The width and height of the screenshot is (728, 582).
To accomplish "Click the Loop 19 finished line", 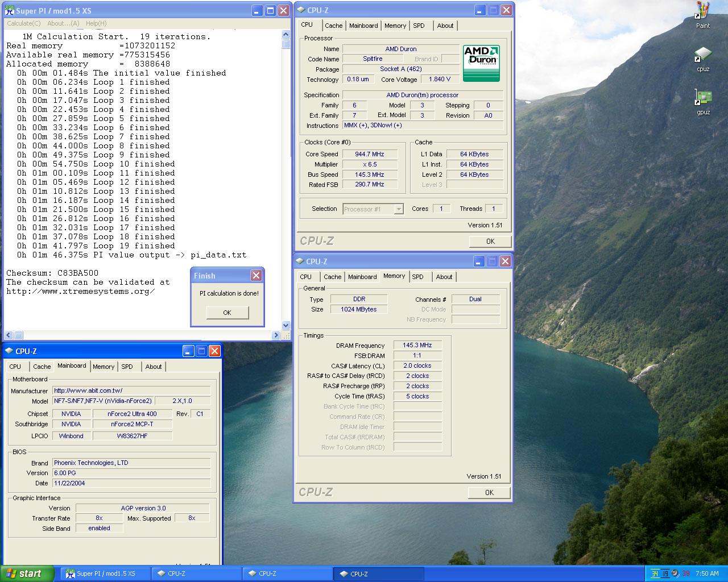I will [x=96, y=246].
